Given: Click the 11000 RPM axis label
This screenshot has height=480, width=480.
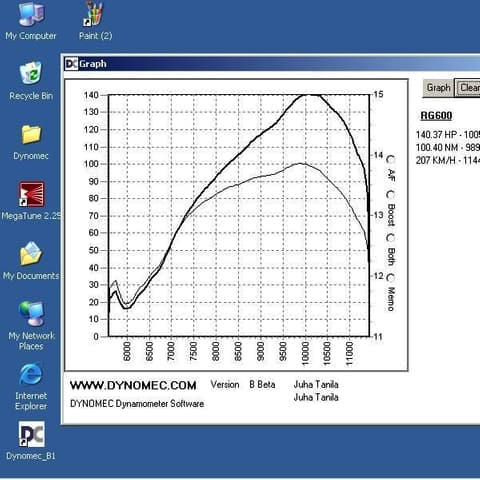Looking at the screenshot, I should pyautogui.click(x=349, y=353).
